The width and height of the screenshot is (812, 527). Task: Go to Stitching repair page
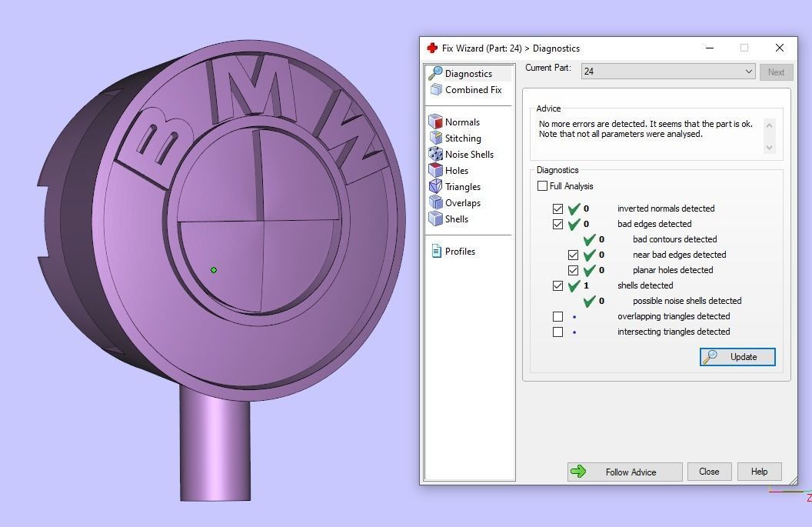tap(463, 138)
